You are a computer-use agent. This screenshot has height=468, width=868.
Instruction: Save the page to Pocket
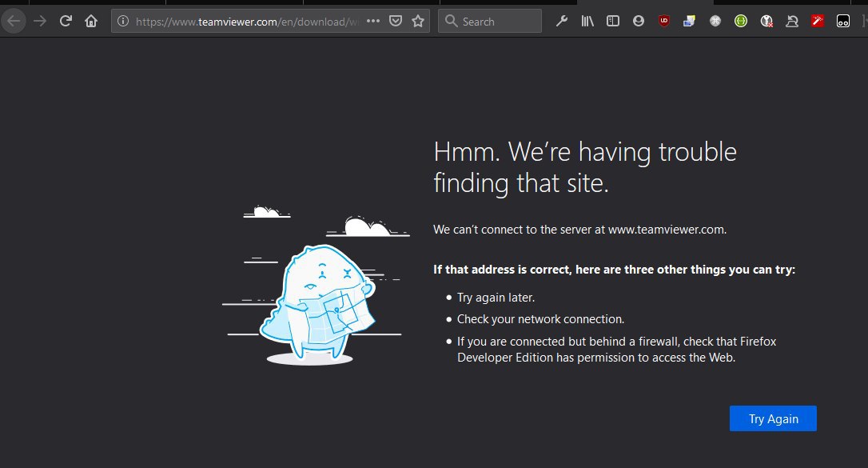pos(396,22)
